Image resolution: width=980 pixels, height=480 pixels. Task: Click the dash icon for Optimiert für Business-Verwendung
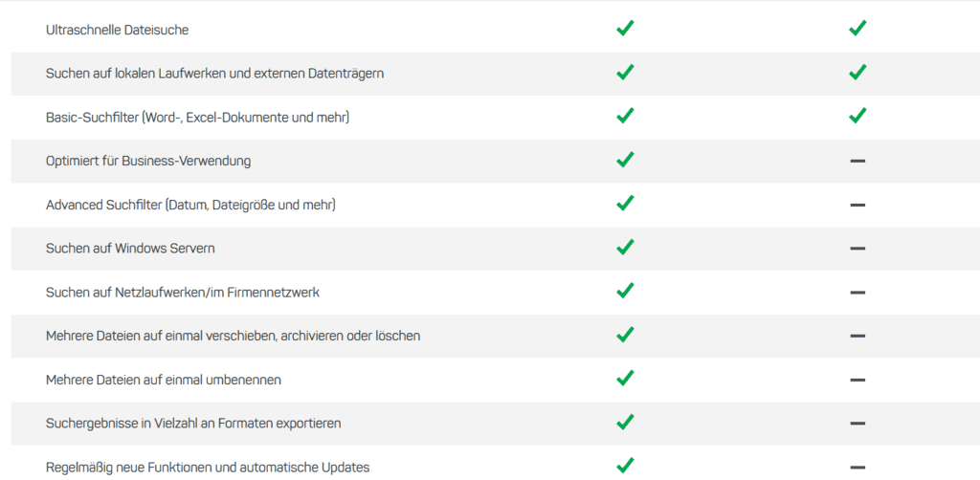point(857,161)
